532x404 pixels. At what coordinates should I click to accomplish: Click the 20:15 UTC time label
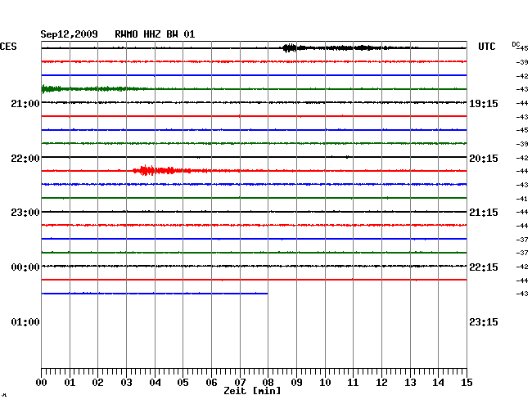pyautogui.click(x=484, y=159)
